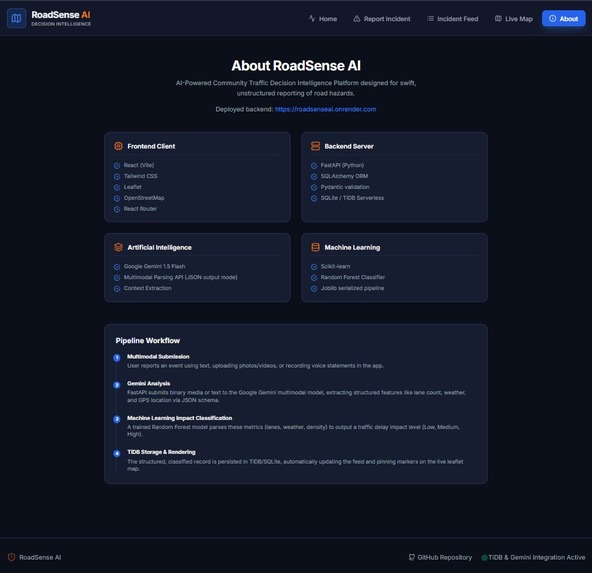Click the footer RoadSense AI label
Image resolution: width=592 pixels, height=573 pixels.
40,557
